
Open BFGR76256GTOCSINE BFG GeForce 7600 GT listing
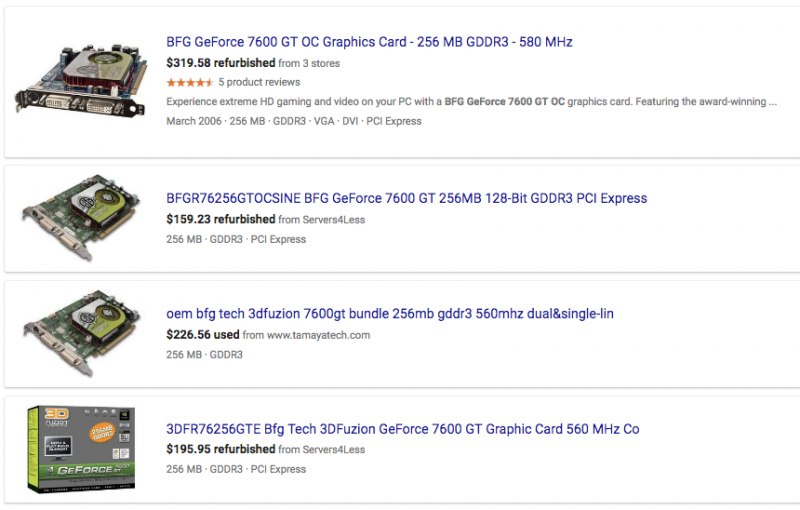[x=407, y=198]
